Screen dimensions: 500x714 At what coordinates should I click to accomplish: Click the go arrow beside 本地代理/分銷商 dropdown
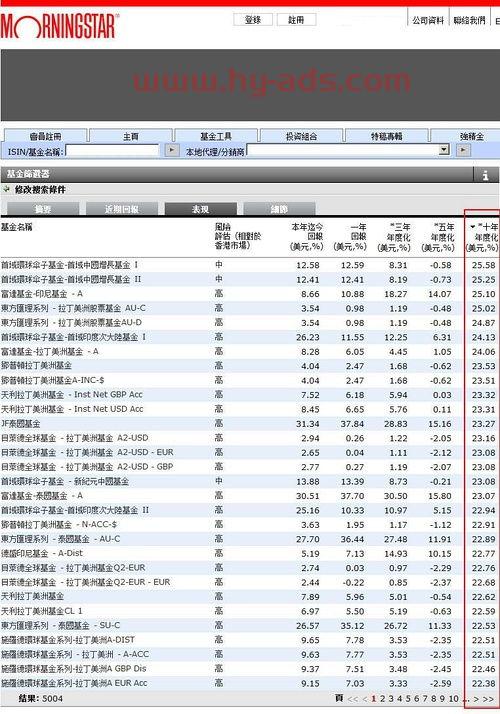[x=463, y=150]
